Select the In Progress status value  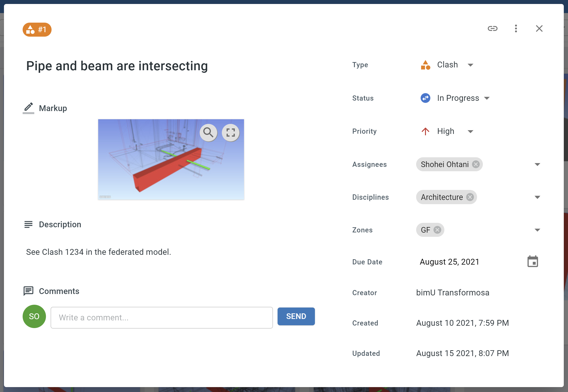click(458, 98)
